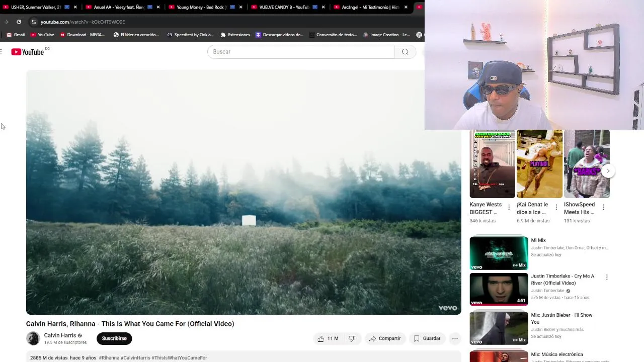This screenshot has height=362, width=644.
Task: Close the VUELVE CANDY B tab
Action: point(323,7)
